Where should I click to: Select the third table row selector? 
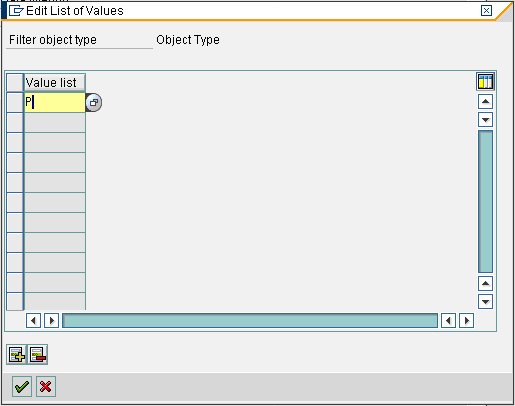15,142
